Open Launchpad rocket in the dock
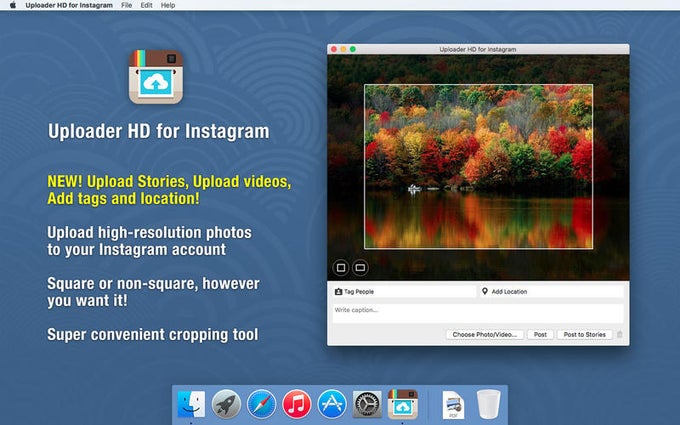 tap(226, 404)
